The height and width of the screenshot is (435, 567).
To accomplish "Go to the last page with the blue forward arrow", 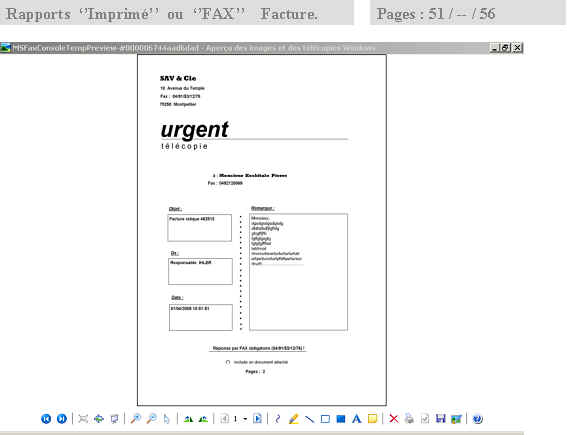I will tap(62, 419).
